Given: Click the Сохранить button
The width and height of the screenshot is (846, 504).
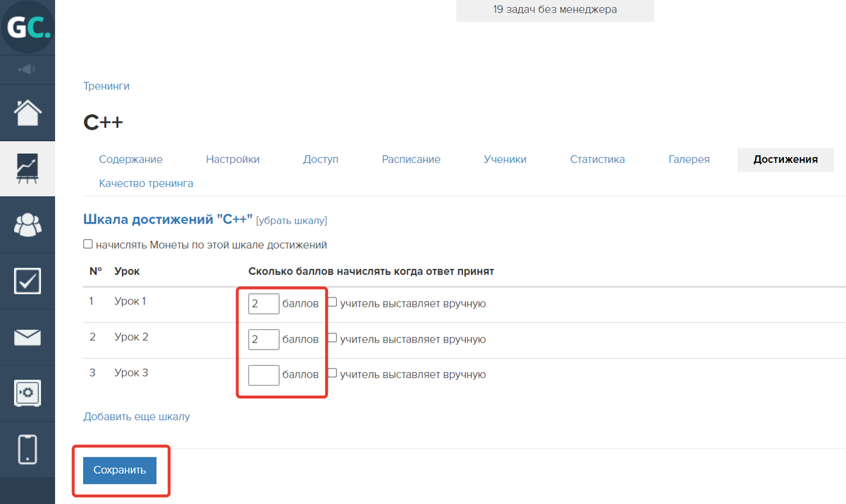Looking at the screenshot, I should tap(120, 470).
